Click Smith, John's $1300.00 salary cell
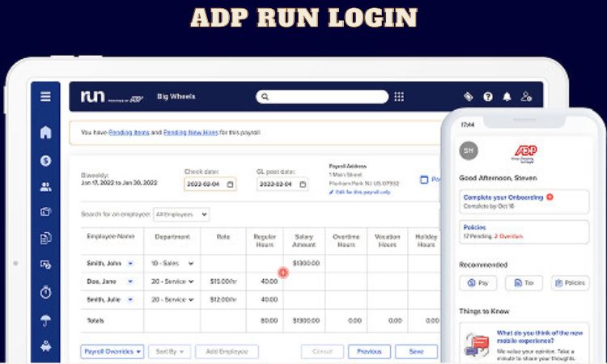Image resolution: width=607 pixels, height=364 pixels. (306, 264)
